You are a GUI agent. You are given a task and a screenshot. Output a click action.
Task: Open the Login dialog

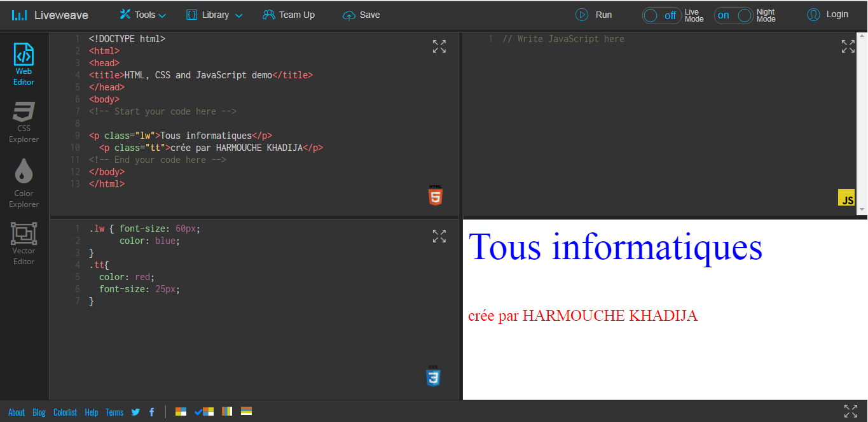(x=827, y=15)
